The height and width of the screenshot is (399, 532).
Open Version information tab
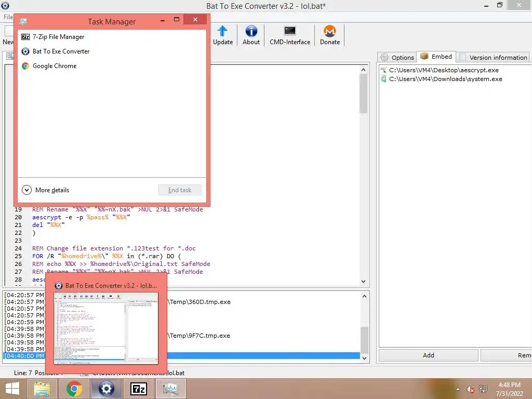tap(493, 57)
